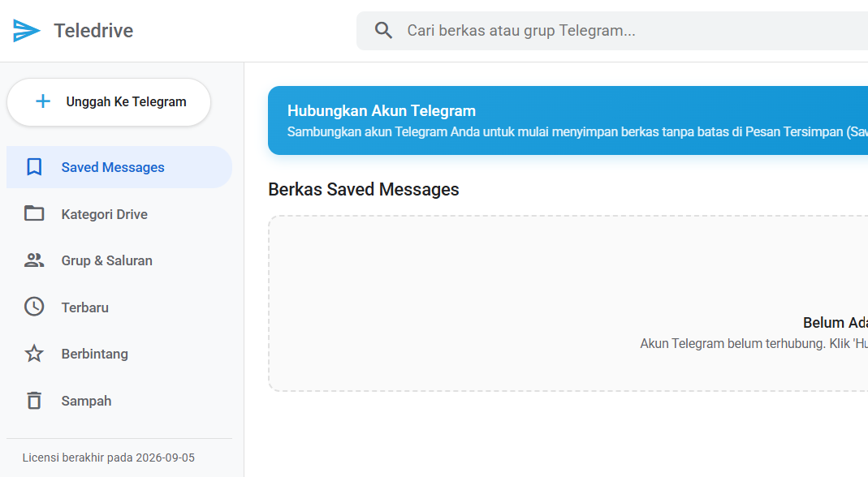Click the Terbaru clock icon
The image size is (868, 477).
34,307
